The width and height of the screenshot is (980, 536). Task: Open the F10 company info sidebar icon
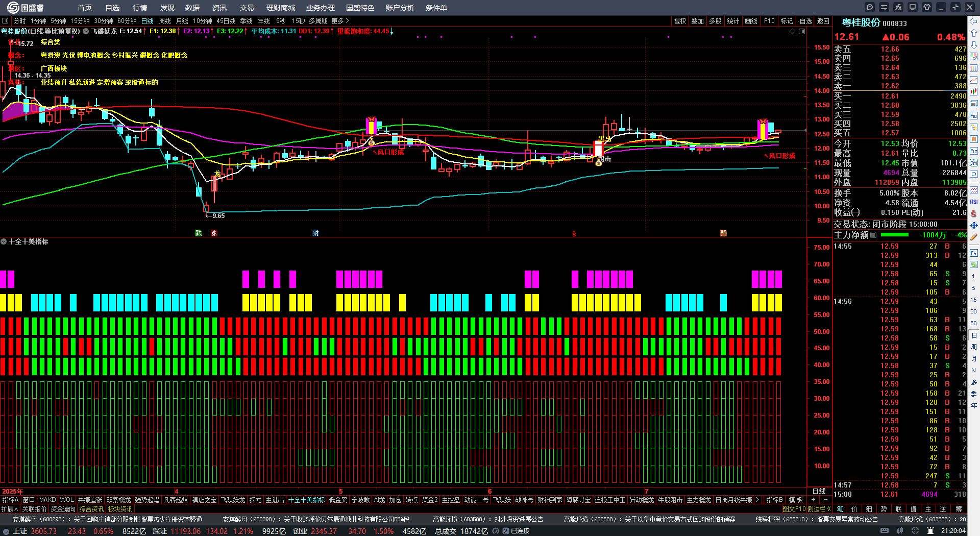coord(974,115)
